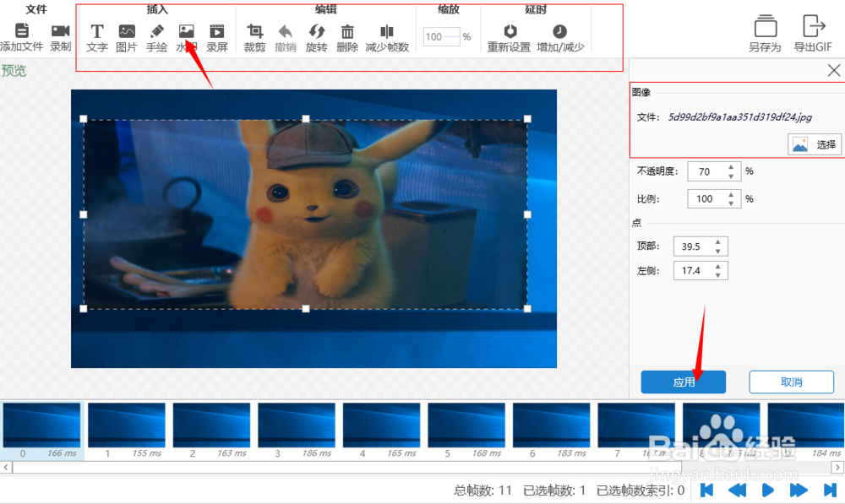Click the 已选帧数索引: 0 status text
The height and width of the screenshot is (504, 845).
641,490
